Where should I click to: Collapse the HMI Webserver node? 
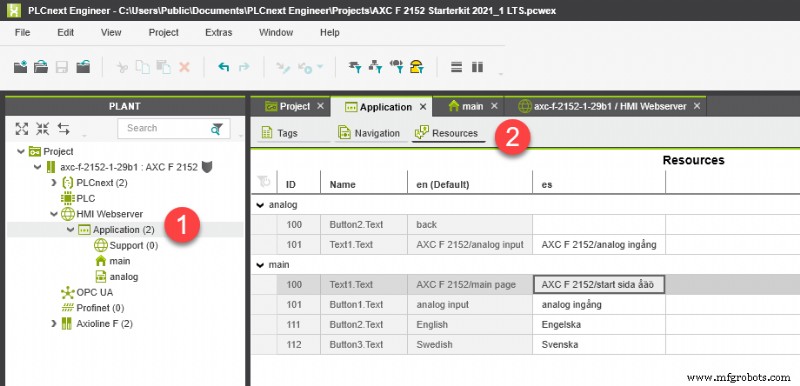coord(54,214)
